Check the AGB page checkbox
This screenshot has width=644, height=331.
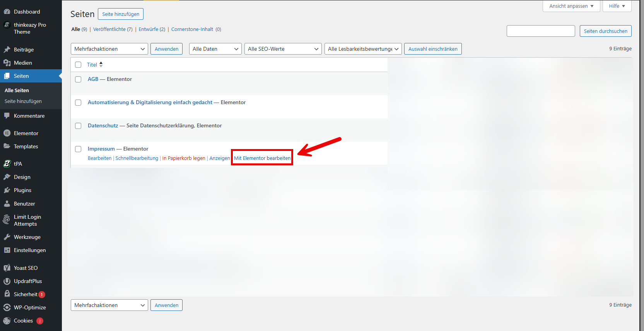point(78,79)
